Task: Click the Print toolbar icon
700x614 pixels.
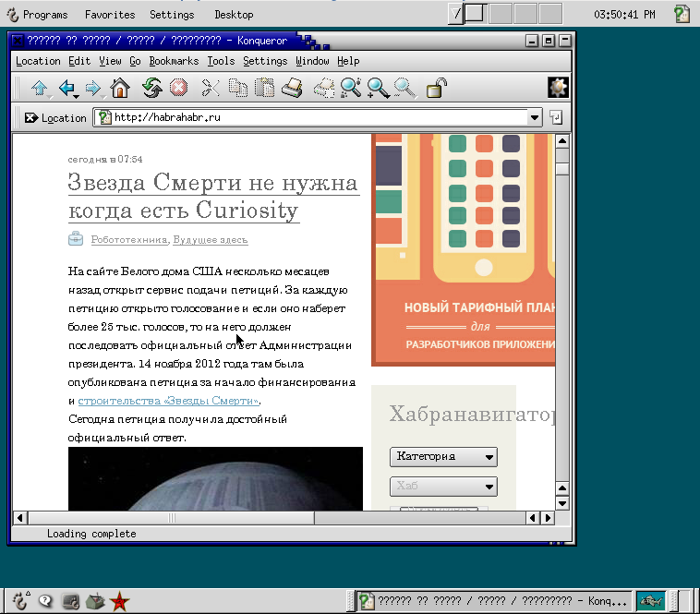Action: (292, 89)
